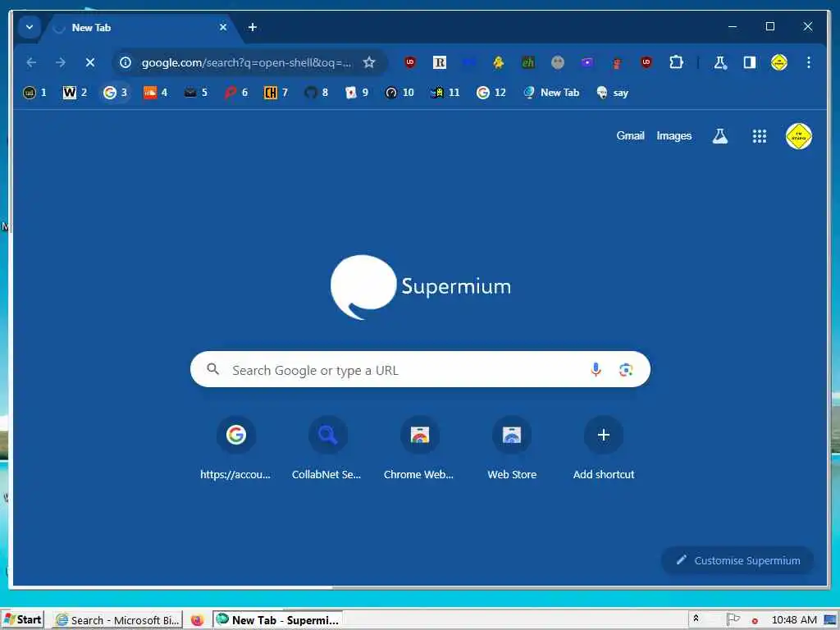Open the tab search dropdown arrow

30,27
